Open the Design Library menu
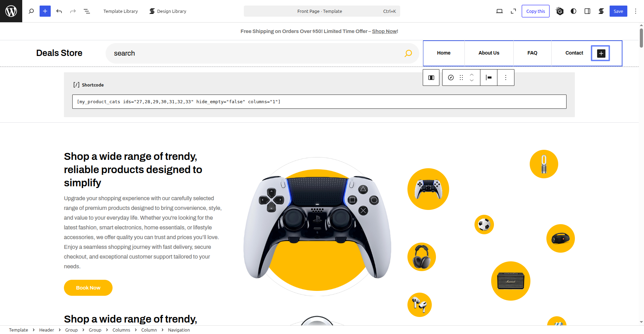Image resolution: width=644 pixels, height=334 pixels. click(x=168, y=11)
